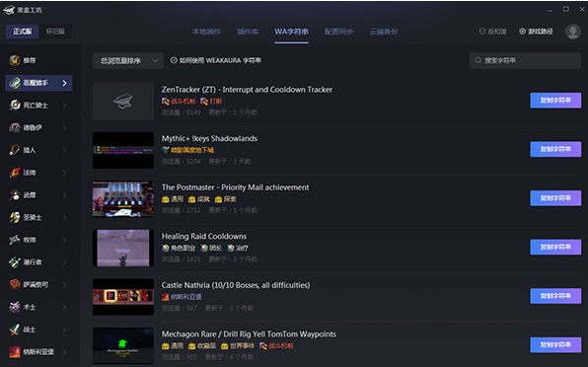Screen dimensions: 588x367
Task: Click the 探索 tag under Postmaster
Action: pyautogui.click(x=225, y=199)
